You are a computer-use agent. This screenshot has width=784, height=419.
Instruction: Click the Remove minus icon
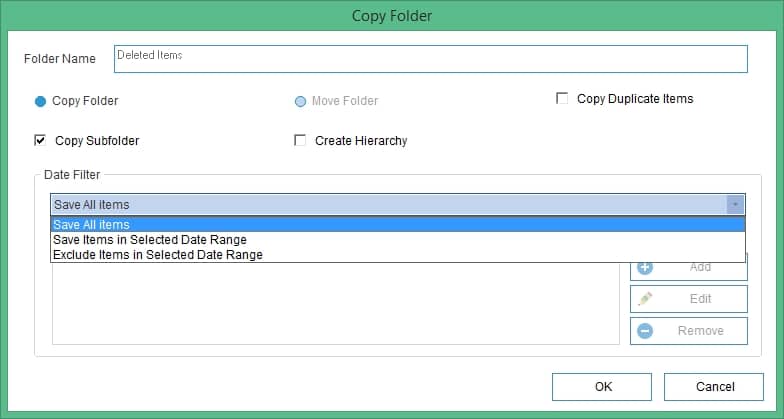645,330
